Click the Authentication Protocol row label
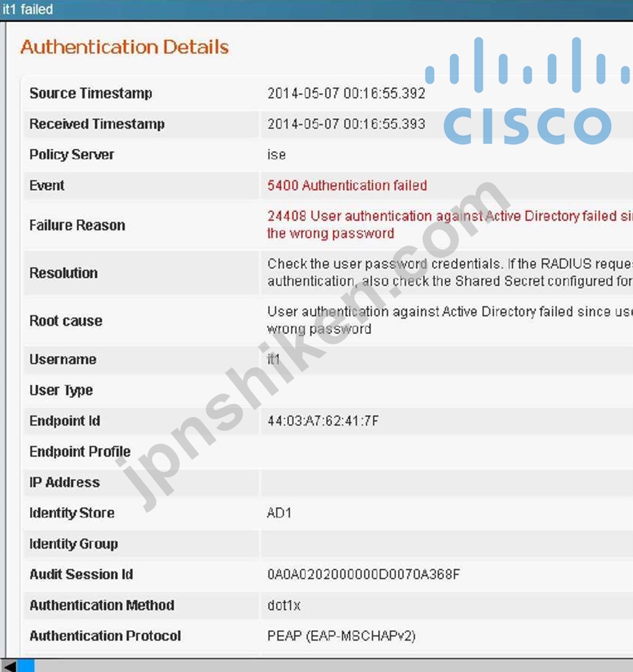This screenshot has width=633, height=672. tap(105, 636)
